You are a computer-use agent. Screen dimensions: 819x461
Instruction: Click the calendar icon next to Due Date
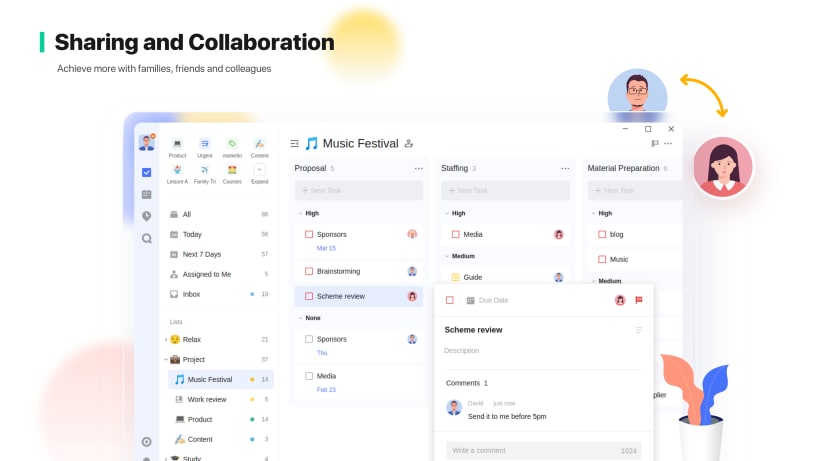click(x=470, y=301)
